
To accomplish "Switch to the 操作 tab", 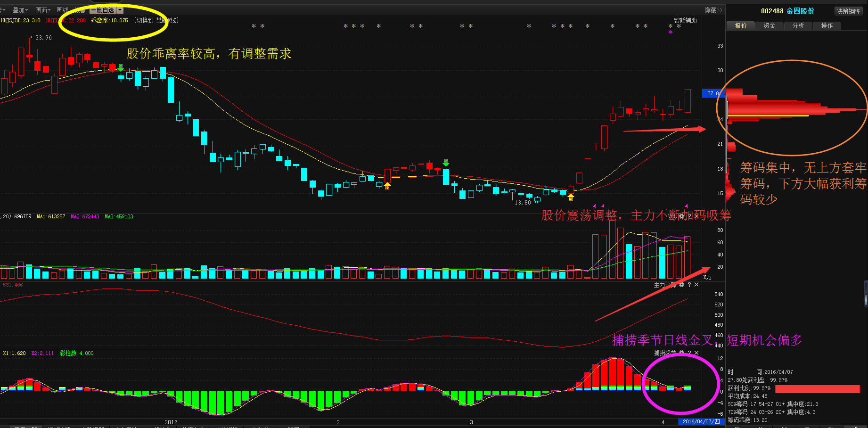I will click(827, 25).
